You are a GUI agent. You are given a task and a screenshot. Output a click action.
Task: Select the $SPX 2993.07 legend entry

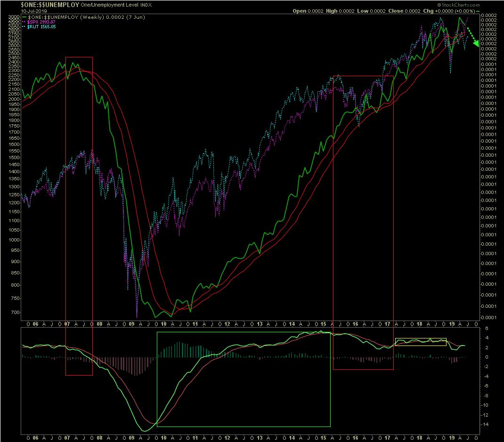pos(41,22)
